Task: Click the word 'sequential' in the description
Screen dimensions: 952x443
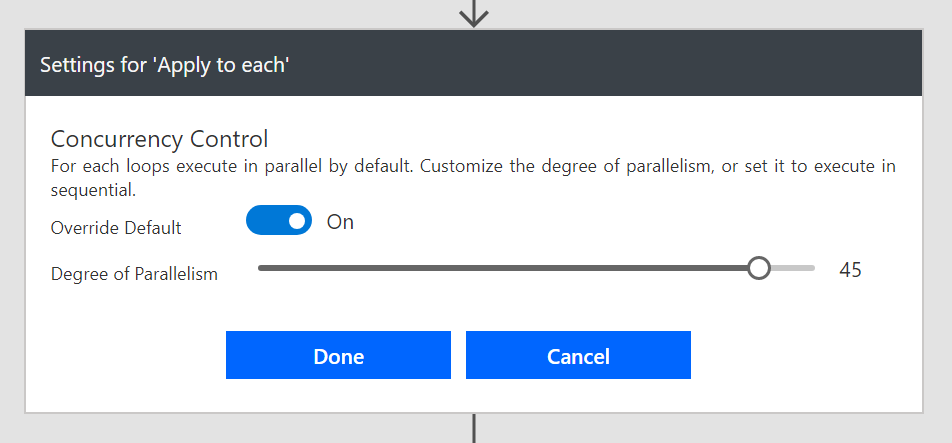Action: [x=93, y=189]
